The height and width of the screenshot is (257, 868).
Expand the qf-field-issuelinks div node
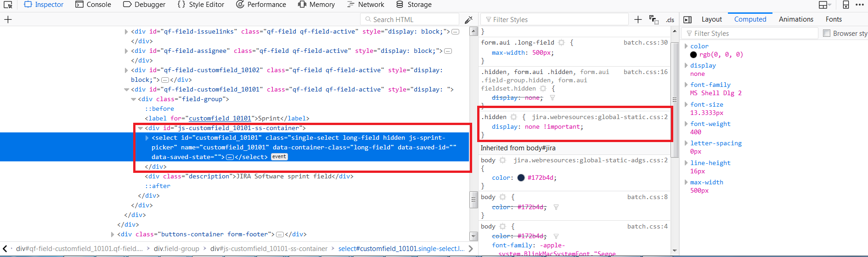click(x=126, y=32)
